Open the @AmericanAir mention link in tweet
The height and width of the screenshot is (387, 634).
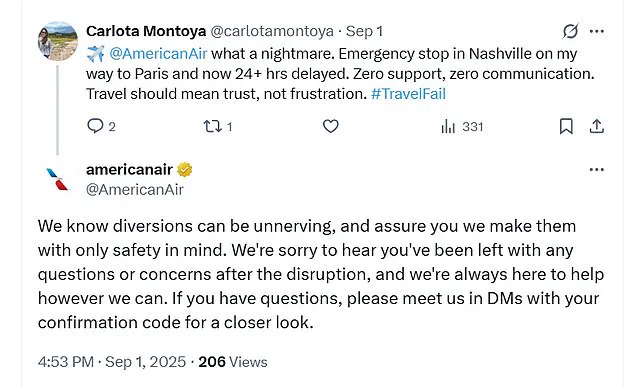158,53
